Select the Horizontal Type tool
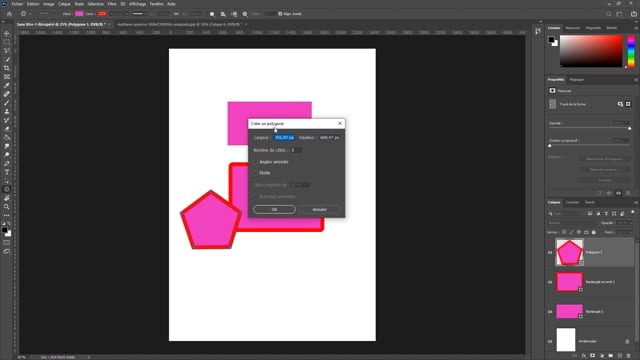The width and height of the screenshot is (640, 360). (7, 172)
